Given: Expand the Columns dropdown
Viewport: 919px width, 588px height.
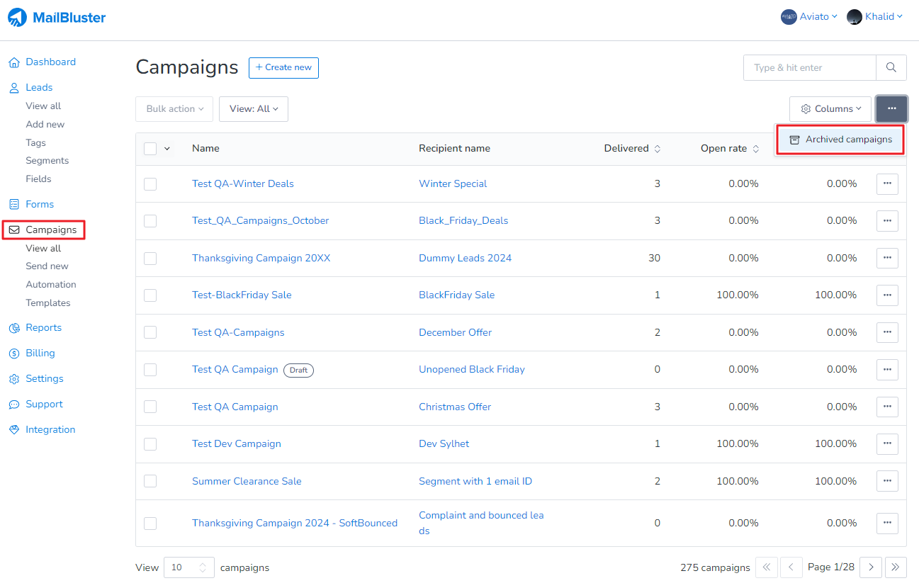Looking at the screenshot, I should click(830, 109).
